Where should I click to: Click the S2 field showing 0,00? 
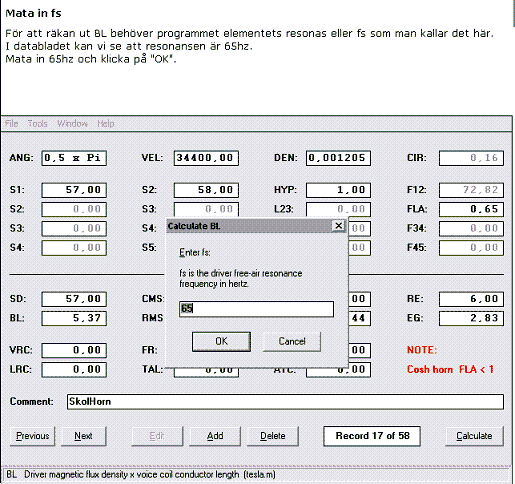[x=74, y=209]
